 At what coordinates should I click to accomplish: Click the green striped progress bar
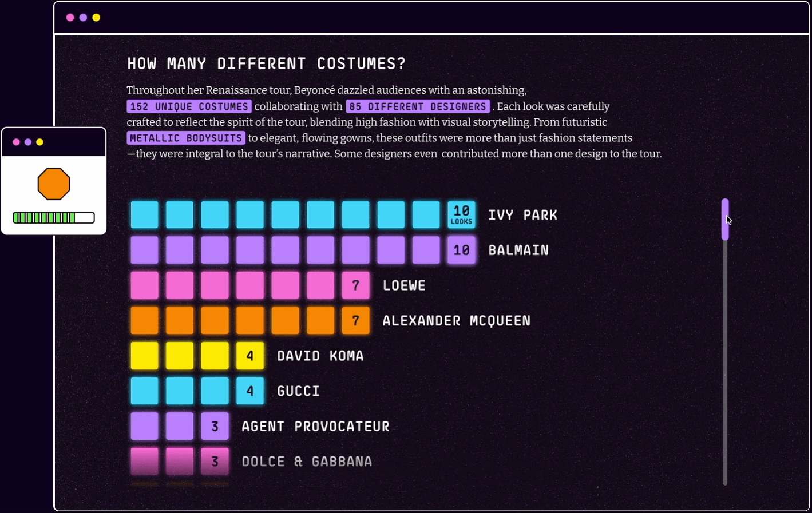(x=54, y=218)
